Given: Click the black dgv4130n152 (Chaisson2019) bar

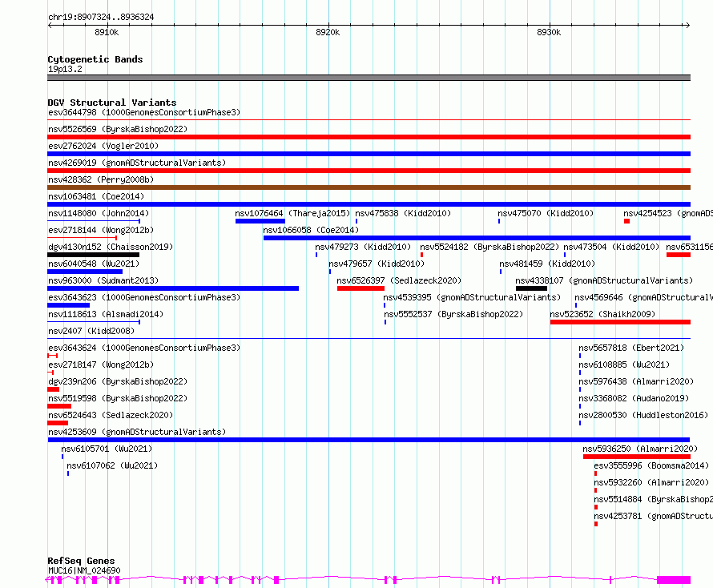Looking at the screenshot, I should point(93,255).
